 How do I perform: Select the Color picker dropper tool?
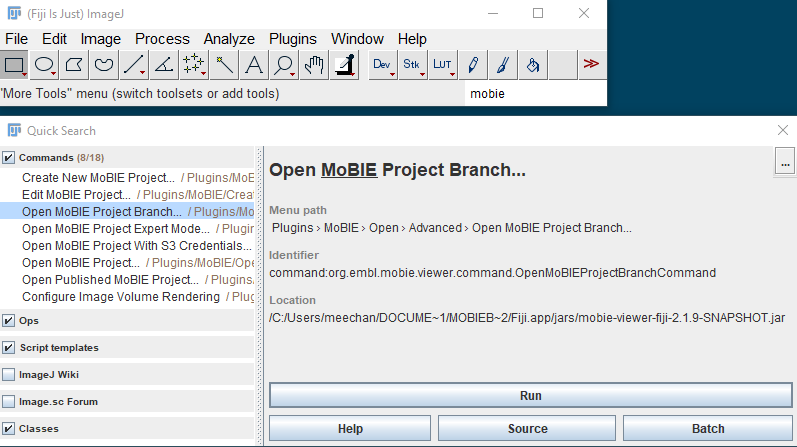pos(344,65)
